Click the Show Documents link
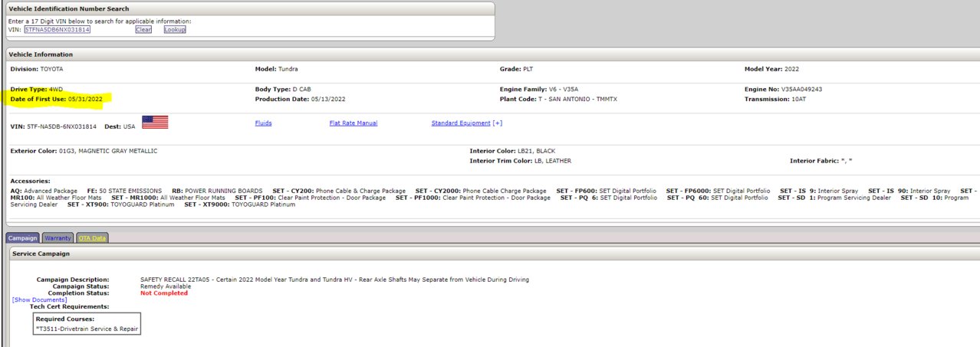980x347 pixels. point(39,300)
